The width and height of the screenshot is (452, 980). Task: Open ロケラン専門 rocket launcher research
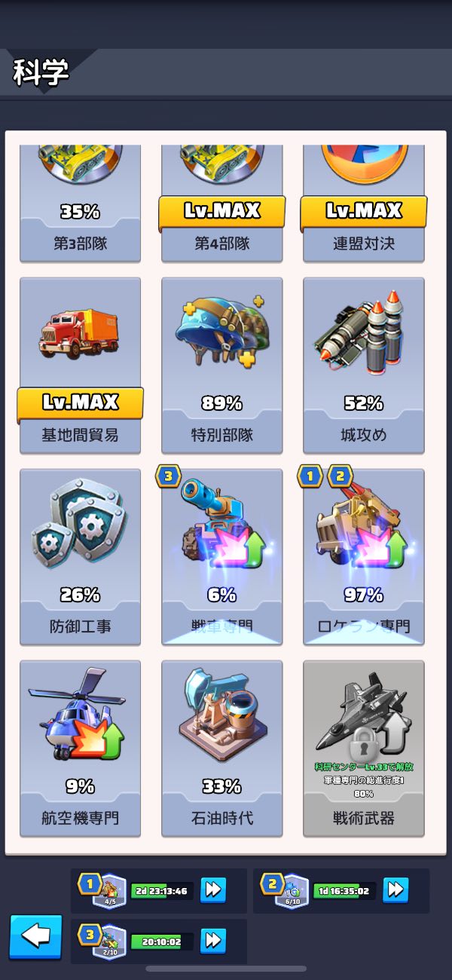pos(364,557)
